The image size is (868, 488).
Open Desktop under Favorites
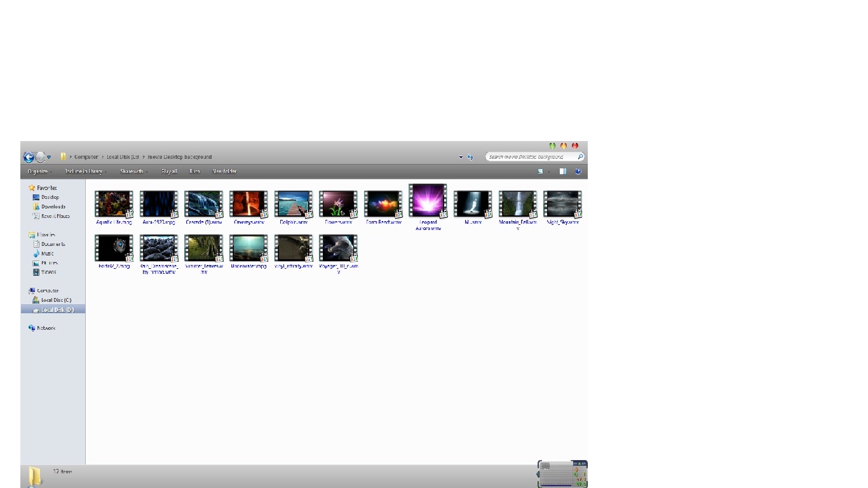(46, 198)
